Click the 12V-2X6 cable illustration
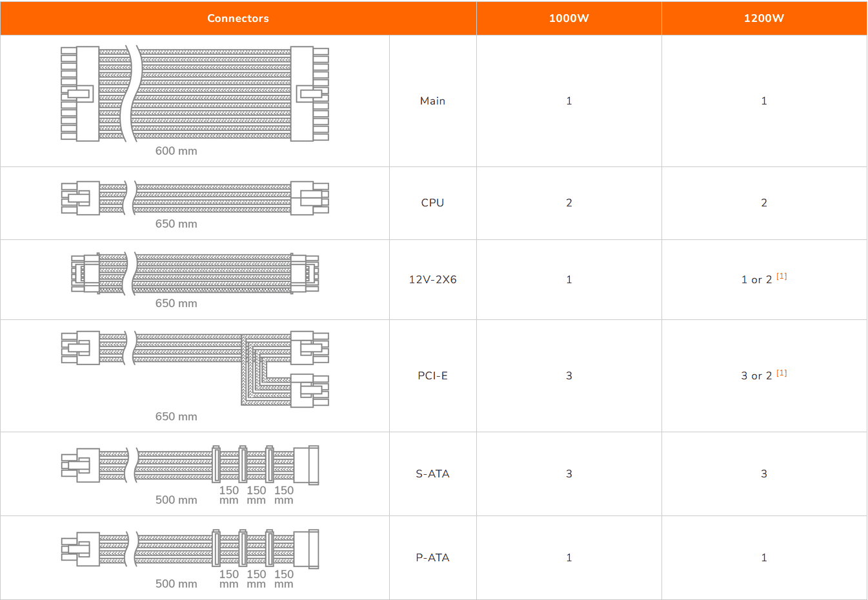Screen dimensions: 868x600 point(194,274)
